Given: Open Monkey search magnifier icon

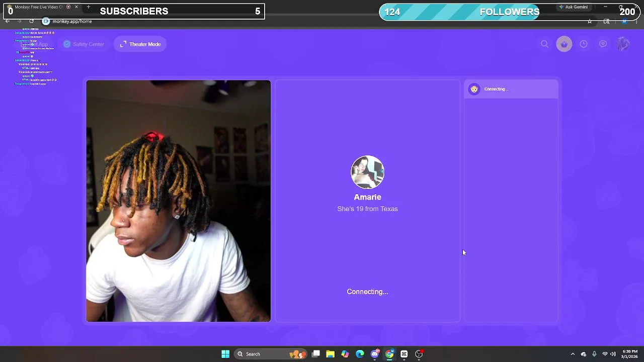Looking at the screenshot, I should tap(544, 44).
